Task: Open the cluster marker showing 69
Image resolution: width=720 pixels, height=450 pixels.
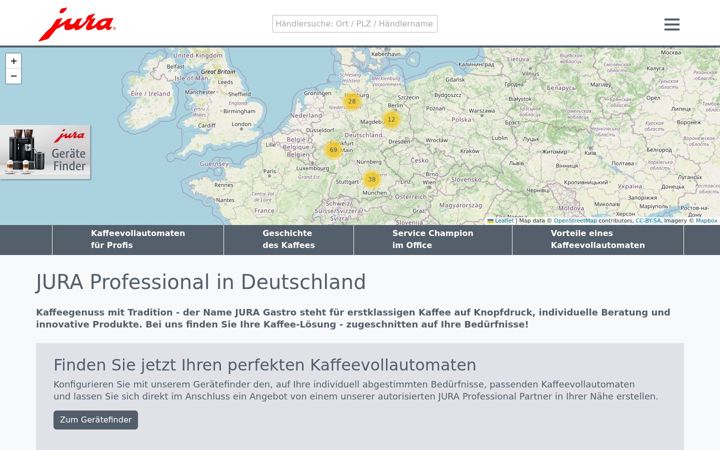Action: click(x=333, y=150)
